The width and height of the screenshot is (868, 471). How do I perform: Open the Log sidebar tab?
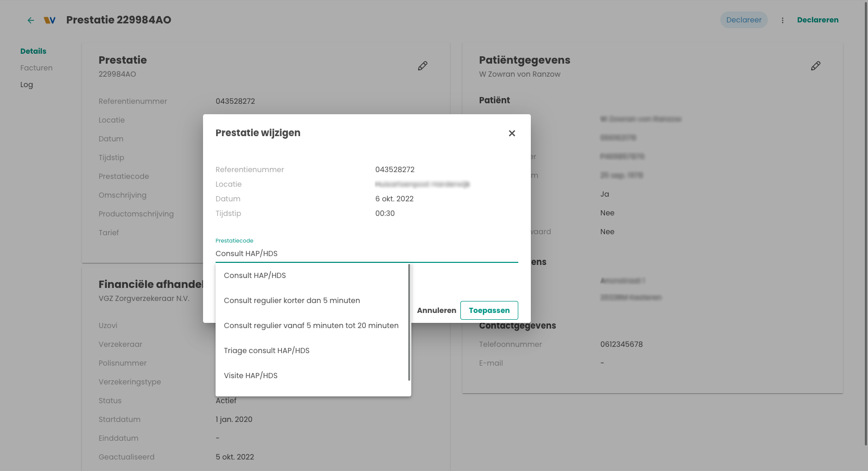pos(27,84)
